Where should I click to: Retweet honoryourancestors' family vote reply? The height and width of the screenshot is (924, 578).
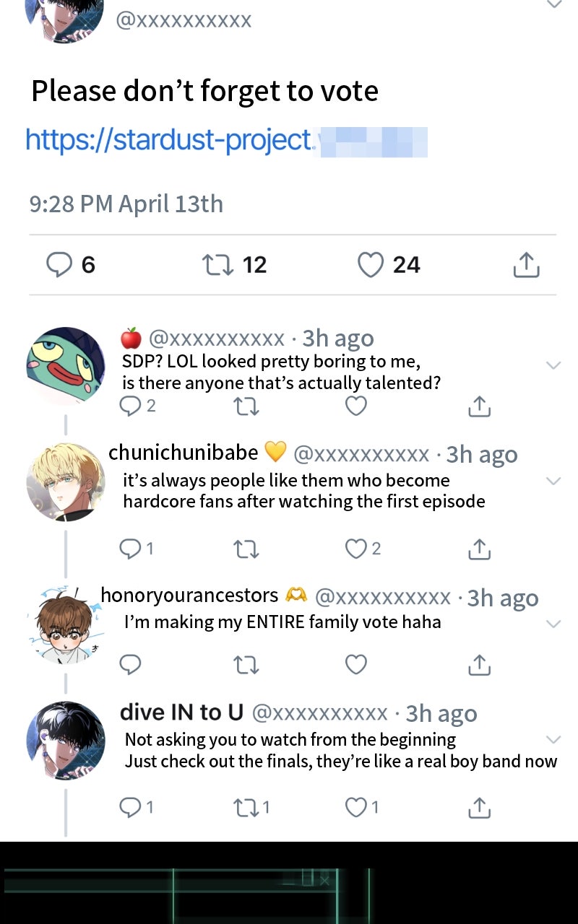pyautogui.click(x=246, y=664)
